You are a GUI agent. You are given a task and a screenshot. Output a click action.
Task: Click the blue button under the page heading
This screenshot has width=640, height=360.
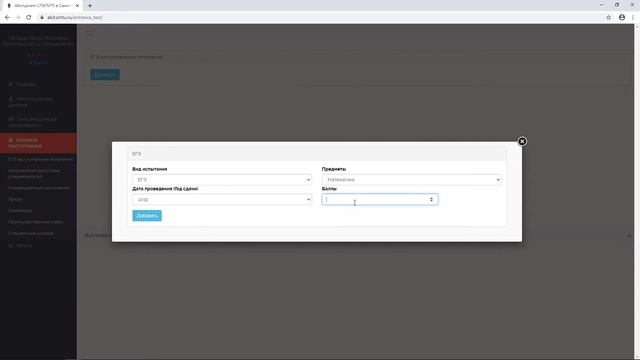tap(105, 75)
